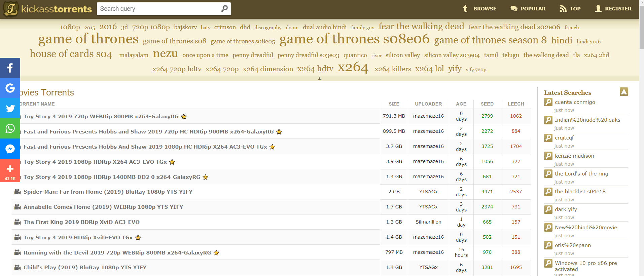
Task: Click the search icon beside the blacklist s04e18
Action: [x=548, y=192]
